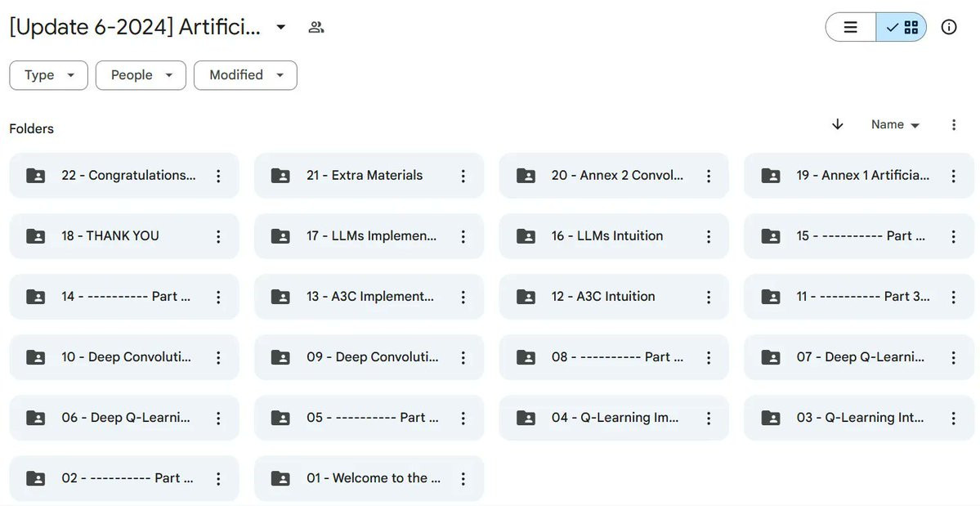Open the three-dot menu for 18 - THANK YOU

pos(218,236)
